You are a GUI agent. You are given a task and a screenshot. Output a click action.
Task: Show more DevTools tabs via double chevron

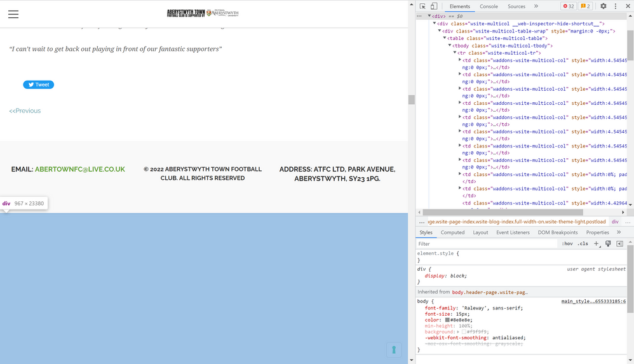(x=536, y=6)
